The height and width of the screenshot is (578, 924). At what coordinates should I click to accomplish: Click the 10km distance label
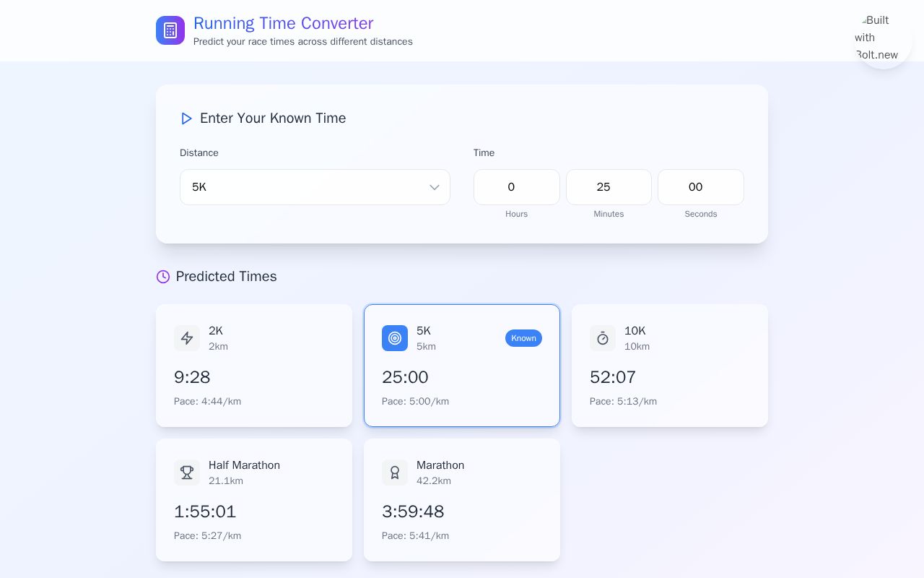point(637,347)
